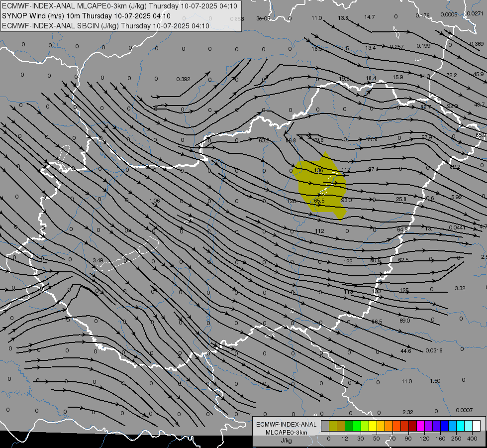Click the map value '0.199'
The image size is (487, 448).
[x=423, y=46]
